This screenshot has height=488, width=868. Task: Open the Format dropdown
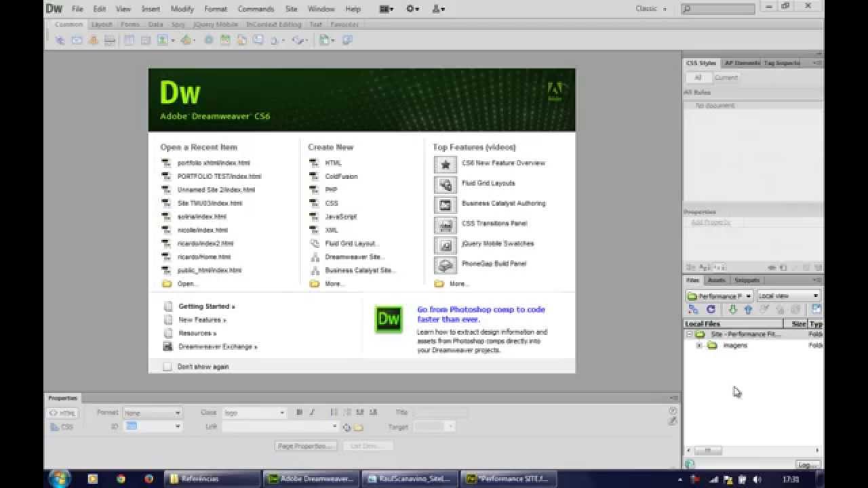pos(153,413)
